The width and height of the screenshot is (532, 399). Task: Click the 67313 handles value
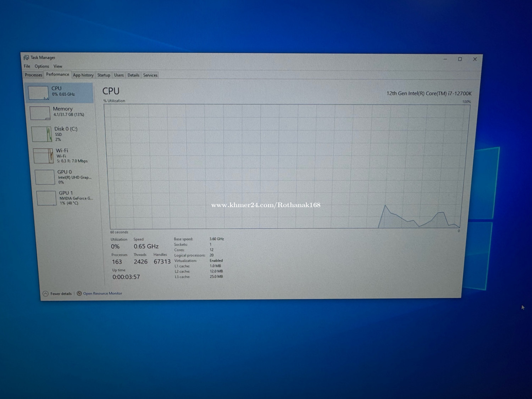pyautogui.click(x=162, y=261)
